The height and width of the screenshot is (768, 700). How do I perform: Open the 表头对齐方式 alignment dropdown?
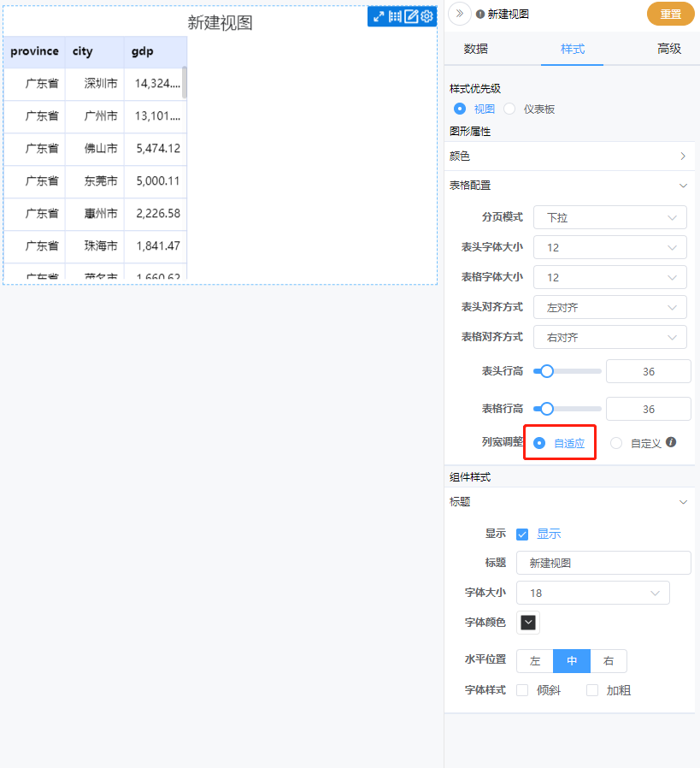click(609, 307)
